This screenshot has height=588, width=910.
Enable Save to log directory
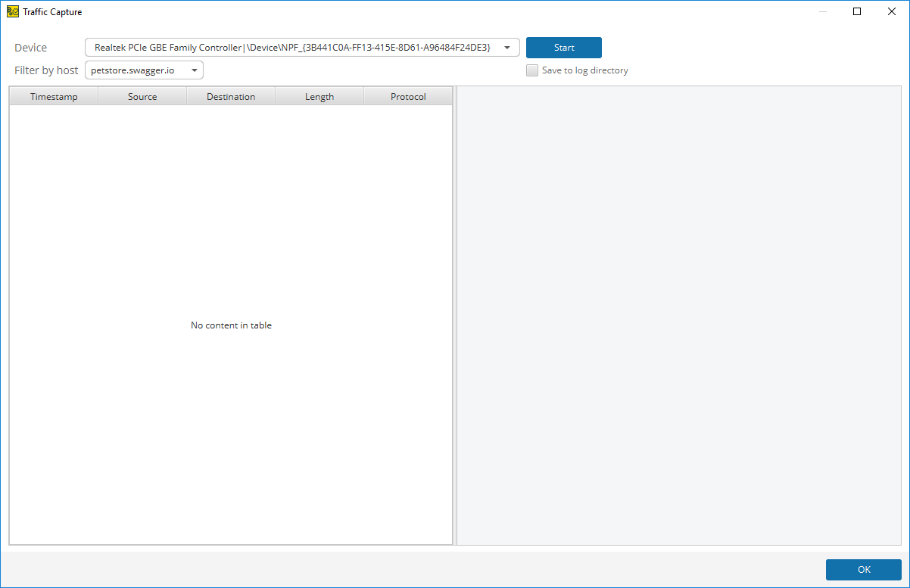[x=531, y=70]
